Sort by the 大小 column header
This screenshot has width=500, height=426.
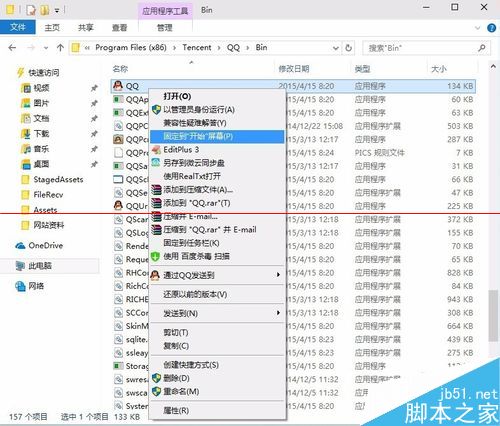click(x=438, y=69)
